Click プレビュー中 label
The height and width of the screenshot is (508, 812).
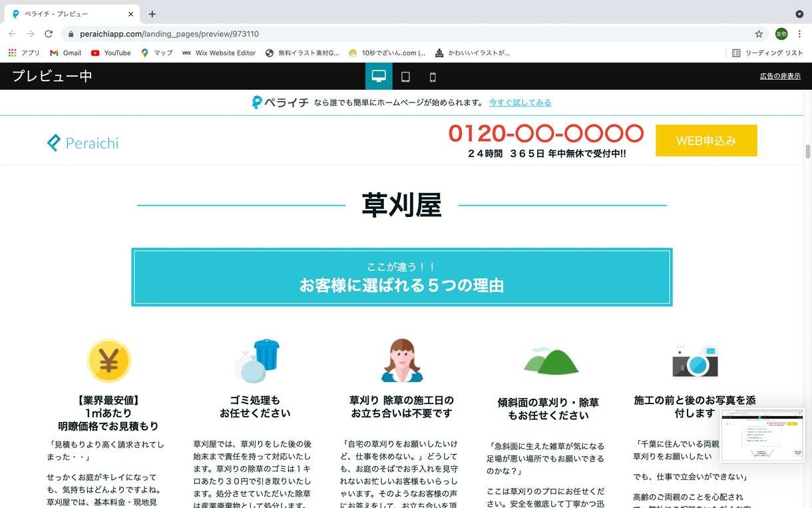(52, 76)
